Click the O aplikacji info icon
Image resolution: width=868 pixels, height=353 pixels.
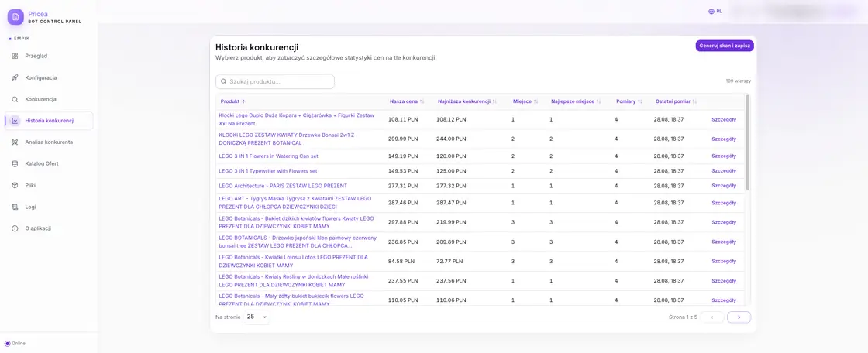15,228
